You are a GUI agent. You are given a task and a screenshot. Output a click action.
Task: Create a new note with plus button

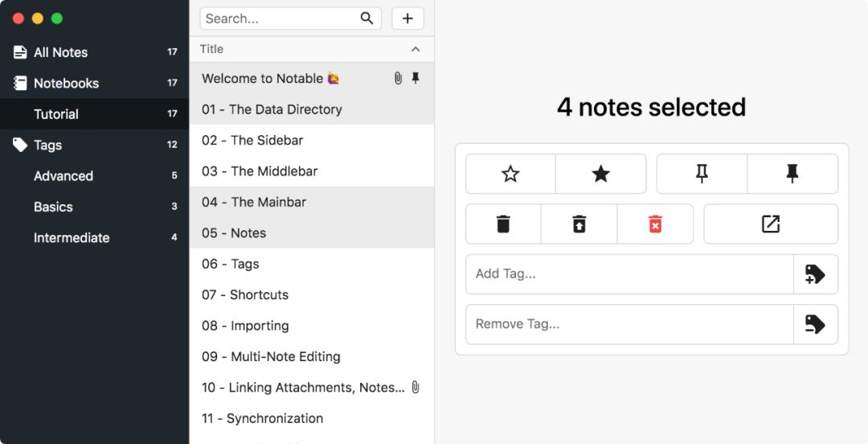click(407, 18)
